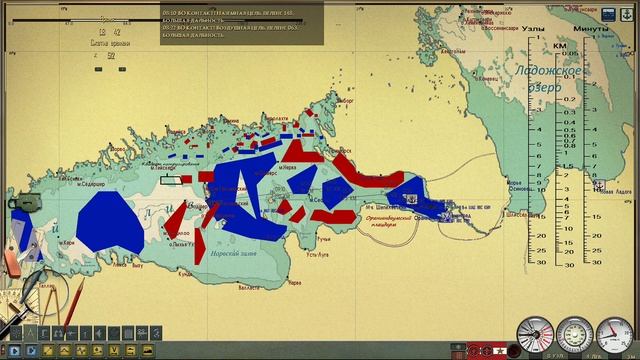Click small gray icon above the red panel
This screenshot has width=640, height=360.
(x=458, y=347)
